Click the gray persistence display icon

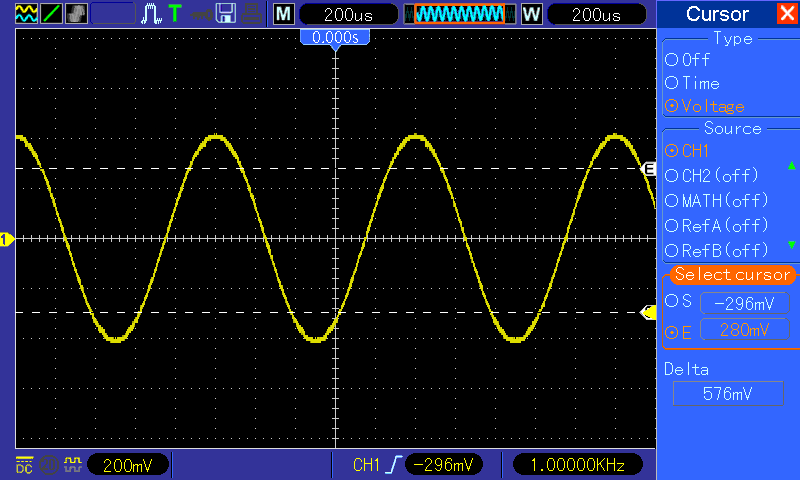click(x=76, y=13)
